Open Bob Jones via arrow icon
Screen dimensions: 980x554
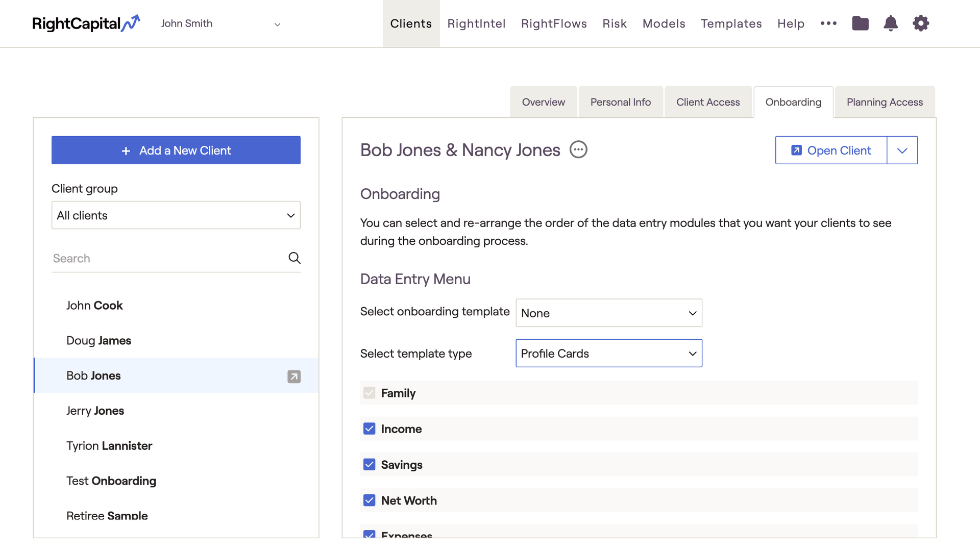tap(294, 376)
